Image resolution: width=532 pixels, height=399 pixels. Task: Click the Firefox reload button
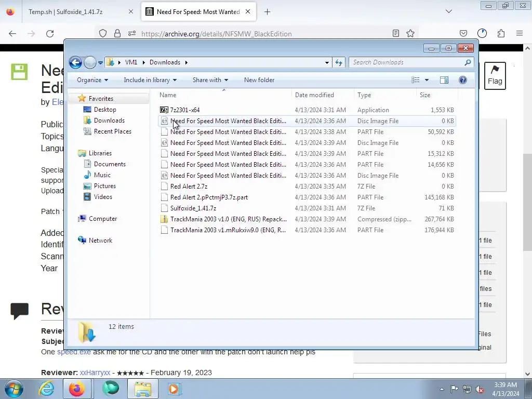[50, 34]
